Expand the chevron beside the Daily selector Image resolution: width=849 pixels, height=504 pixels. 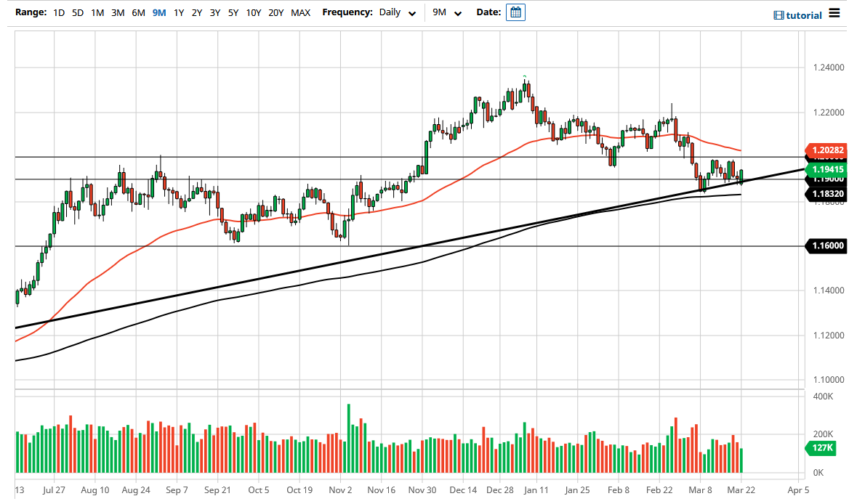[411, 14]
